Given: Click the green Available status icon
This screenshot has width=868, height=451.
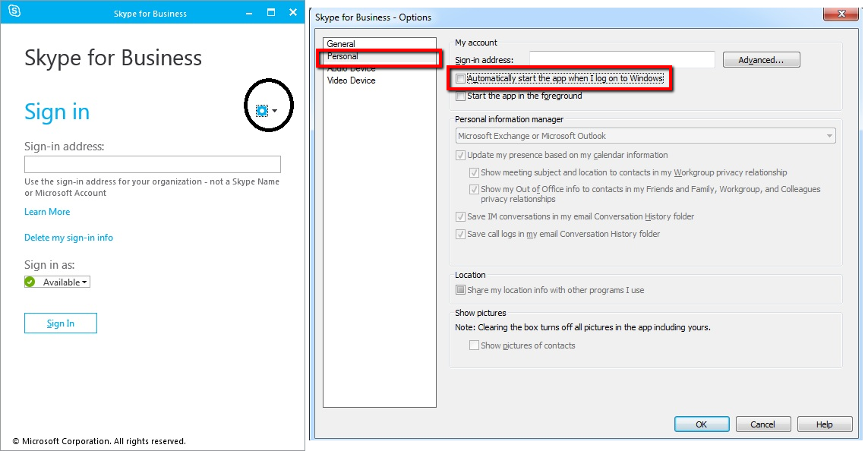Looking at the screenshot, I should (30, 282).
